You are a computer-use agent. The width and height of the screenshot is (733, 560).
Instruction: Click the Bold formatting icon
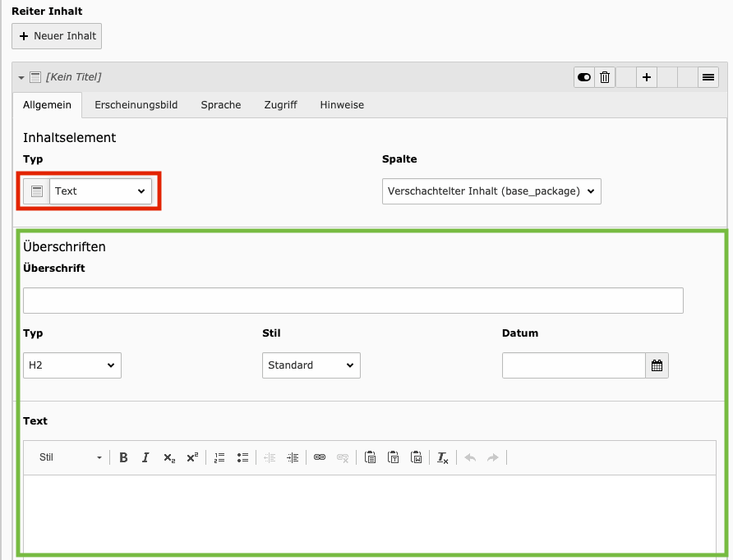tap(123, 457)
